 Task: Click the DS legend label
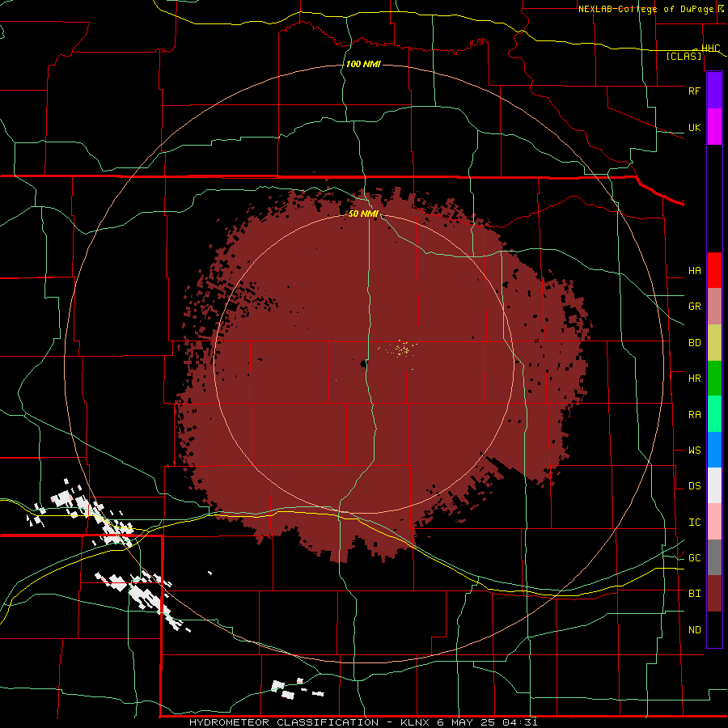click(694, 486)
